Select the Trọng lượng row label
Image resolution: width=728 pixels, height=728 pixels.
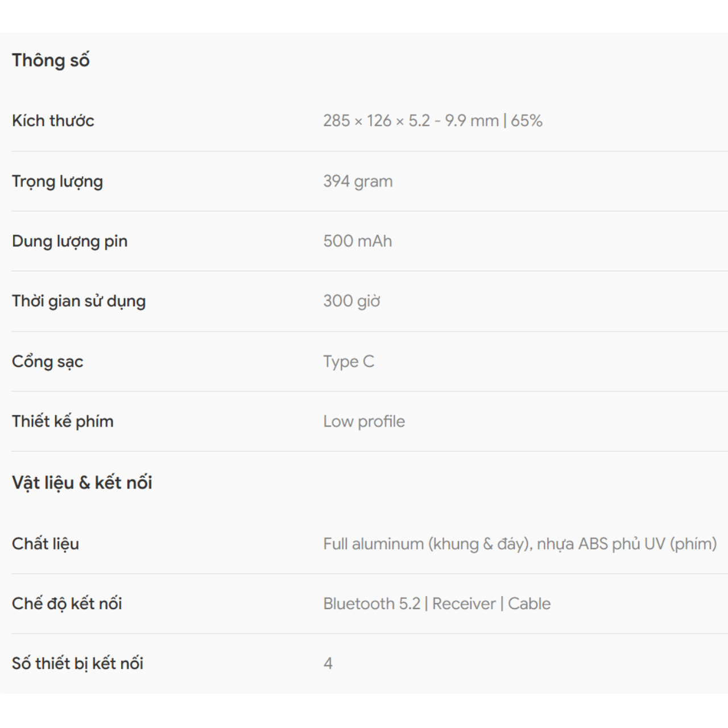[x=57, y=181]
